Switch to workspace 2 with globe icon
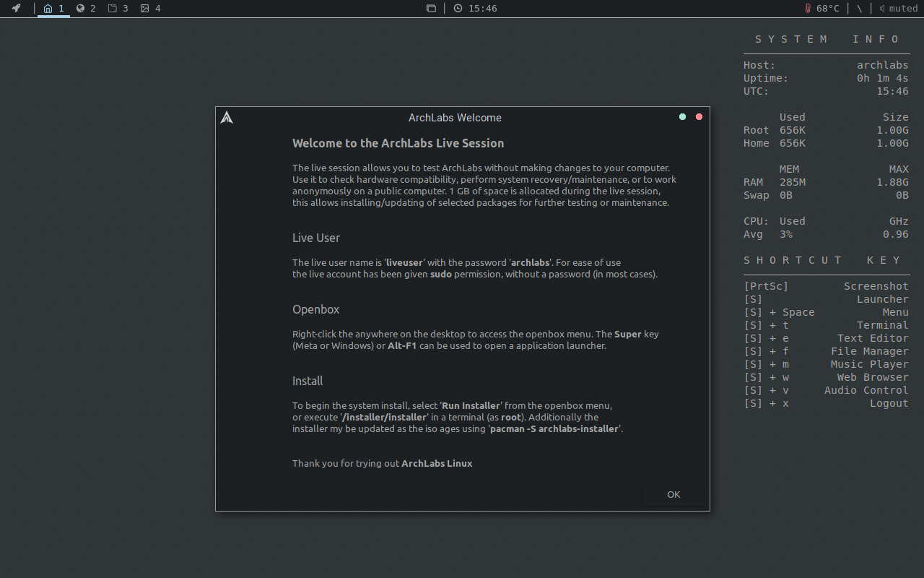This screenshot has width=924, height=578. click(86, 9)
